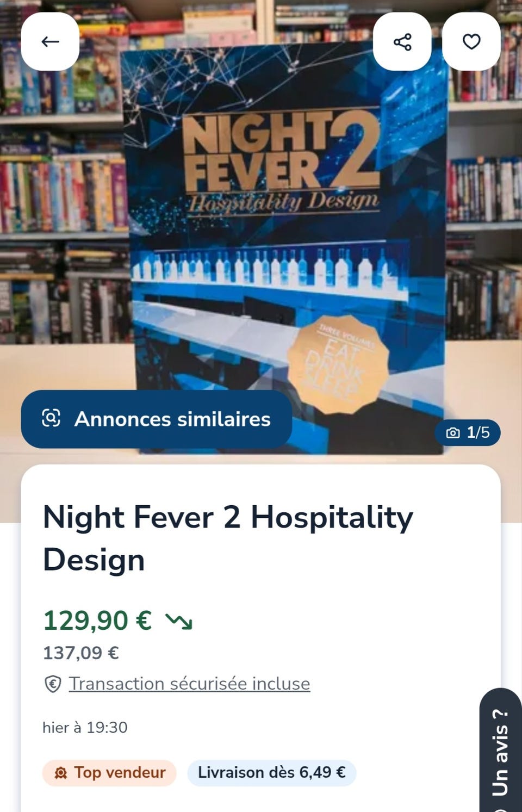Tap the euro shield icon

52,684
